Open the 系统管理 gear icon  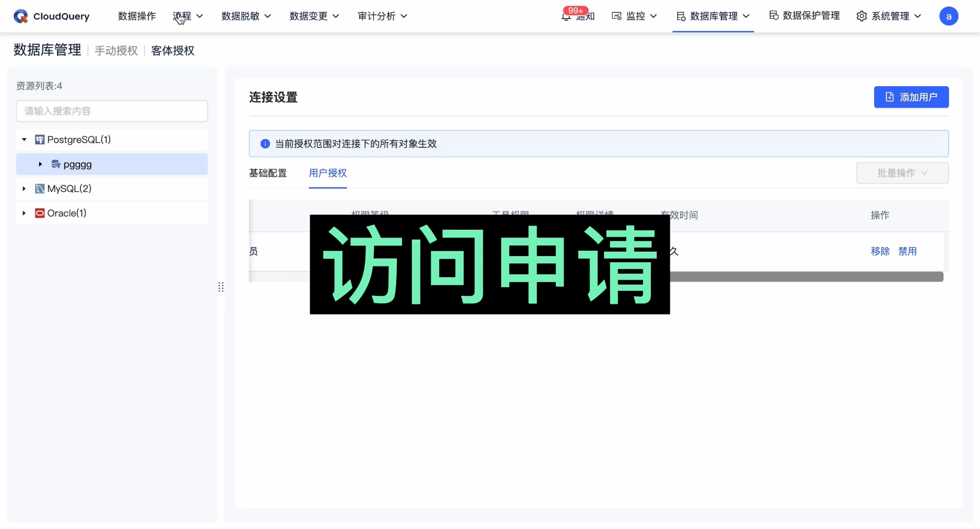tap(861, 16)
